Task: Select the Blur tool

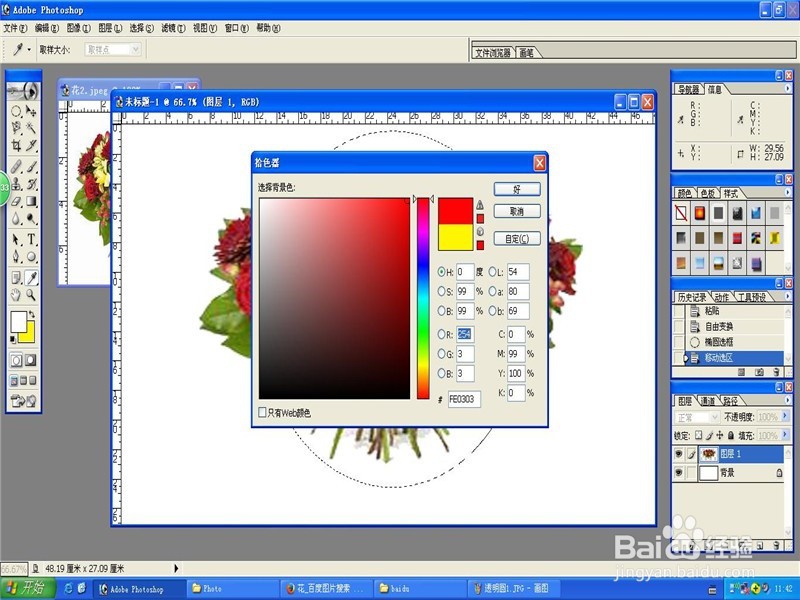Action: point(16,219)
